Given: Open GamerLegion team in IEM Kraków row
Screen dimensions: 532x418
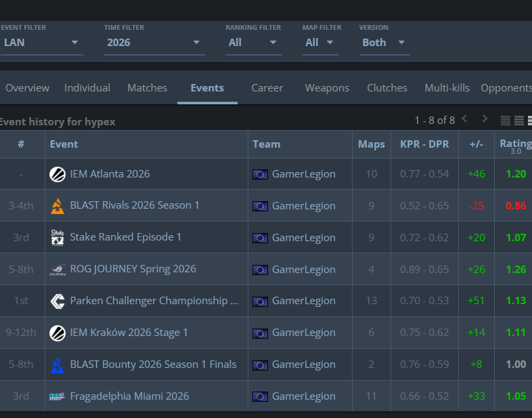Looking at the screenshot, I should tap(304, 333).
